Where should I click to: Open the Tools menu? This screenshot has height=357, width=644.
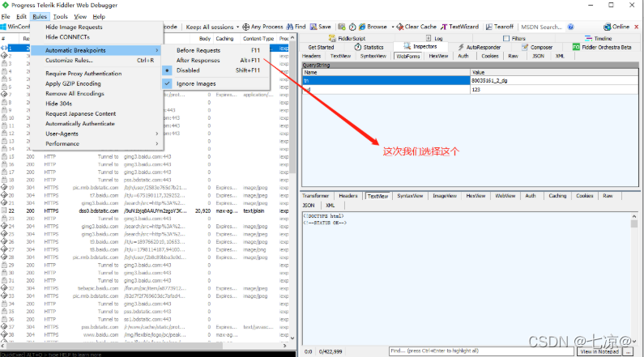(x=61, y=16)
